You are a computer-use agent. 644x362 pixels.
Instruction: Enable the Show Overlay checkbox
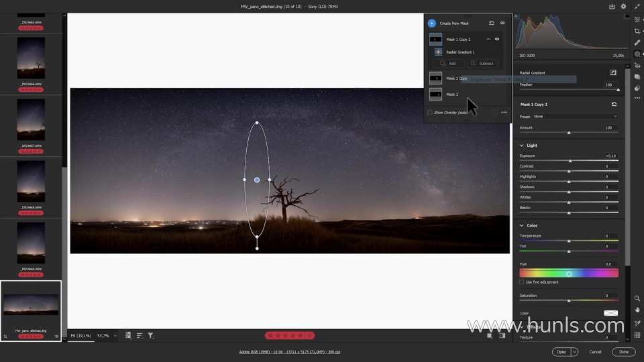pyautogui.click(x=430, y=112)
